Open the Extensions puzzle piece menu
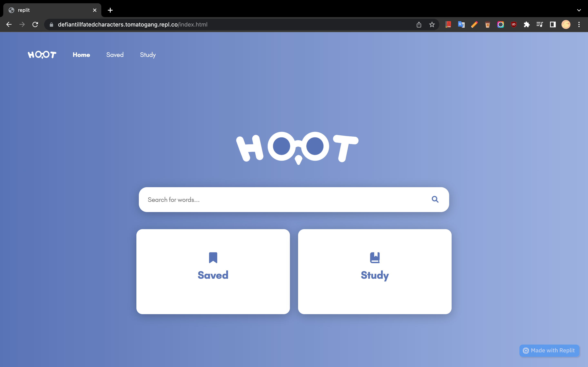Viewport: 588px width, 367px height. pos(527,24)
